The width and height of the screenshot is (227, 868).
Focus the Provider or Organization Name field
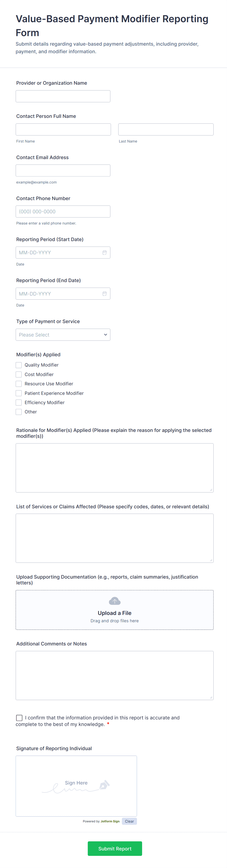point(63,96)
